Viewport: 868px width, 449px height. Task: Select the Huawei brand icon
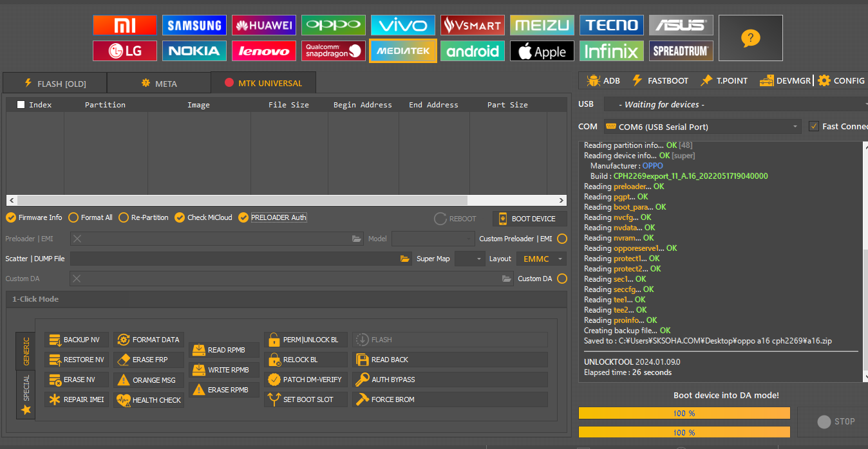pyautogui.click(x=264, y=25)
